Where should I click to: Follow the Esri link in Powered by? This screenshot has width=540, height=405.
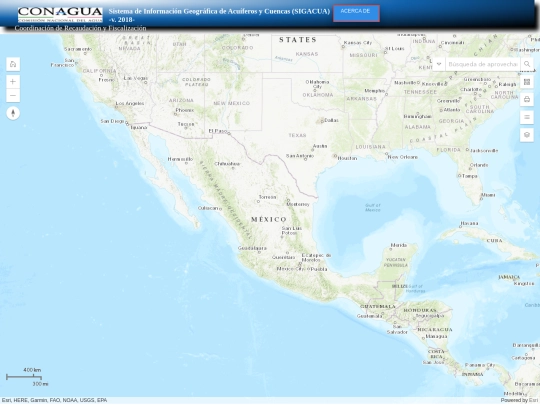533,400
